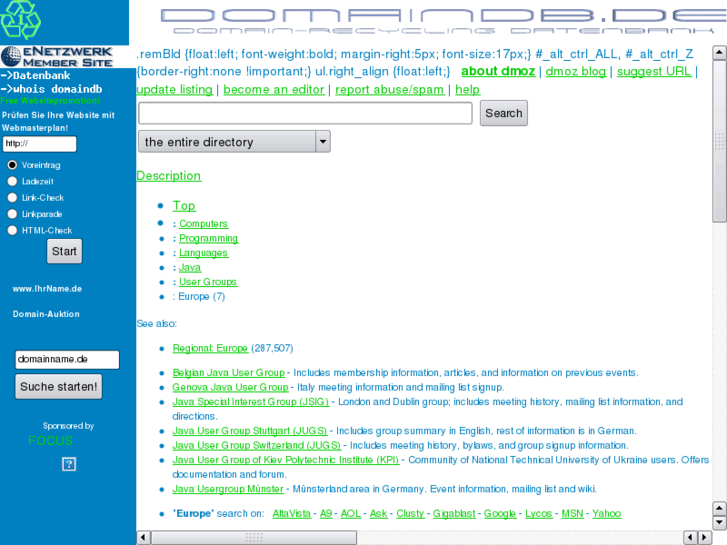Search Europe on AltaVista link
The height and width of the screenshot is (545, 727).
(x=292, y=513)
